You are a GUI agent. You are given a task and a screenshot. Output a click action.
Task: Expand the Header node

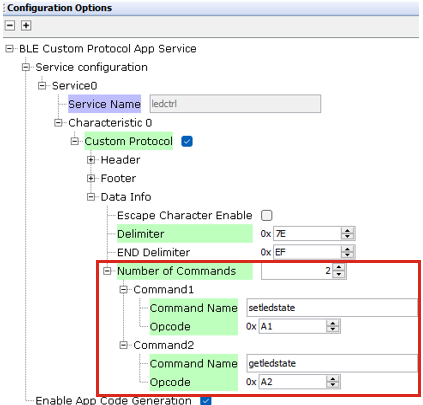[91, 160]
